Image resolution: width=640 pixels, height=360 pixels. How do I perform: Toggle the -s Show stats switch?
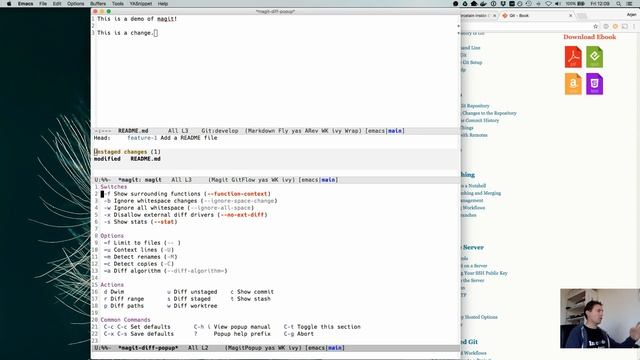point(140,222)
